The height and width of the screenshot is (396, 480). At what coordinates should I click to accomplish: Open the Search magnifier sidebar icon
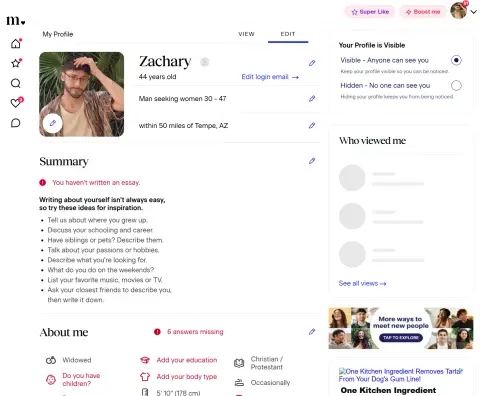coord(16,83)
